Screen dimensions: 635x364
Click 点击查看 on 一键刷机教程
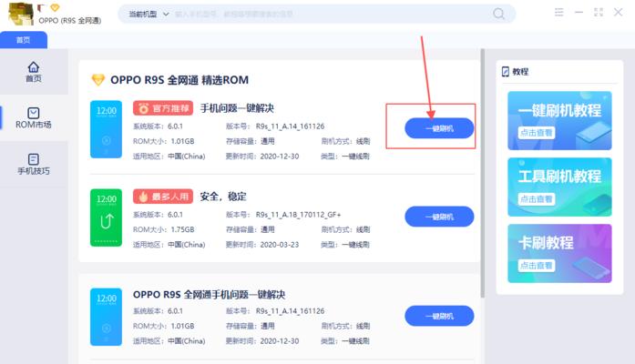tap(537, 133)
